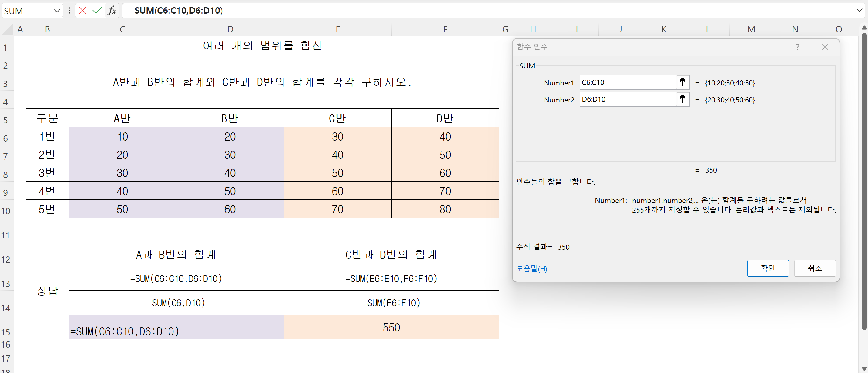Click the 확인 button
The height and width of the screenshot is (373, 868).
tap(768, 268)
